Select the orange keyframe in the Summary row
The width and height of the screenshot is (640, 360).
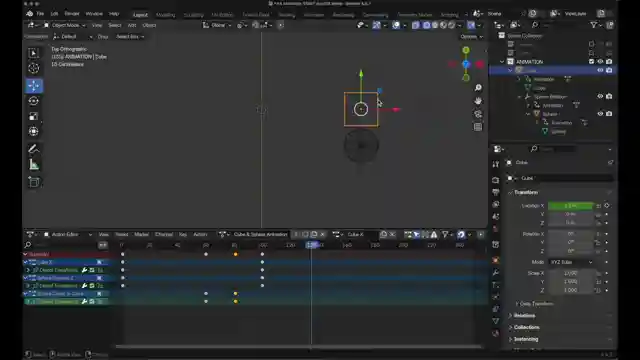click(236, 254)
